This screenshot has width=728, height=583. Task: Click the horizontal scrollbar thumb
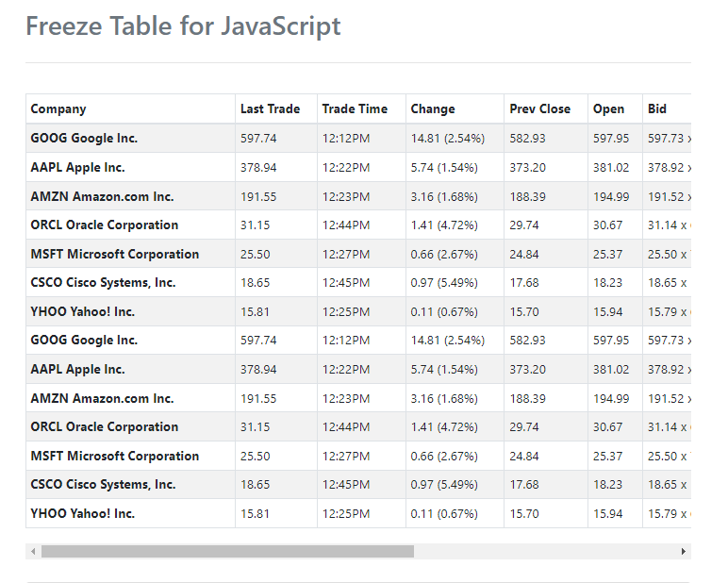pyautogui.click(x=227, y=552)
